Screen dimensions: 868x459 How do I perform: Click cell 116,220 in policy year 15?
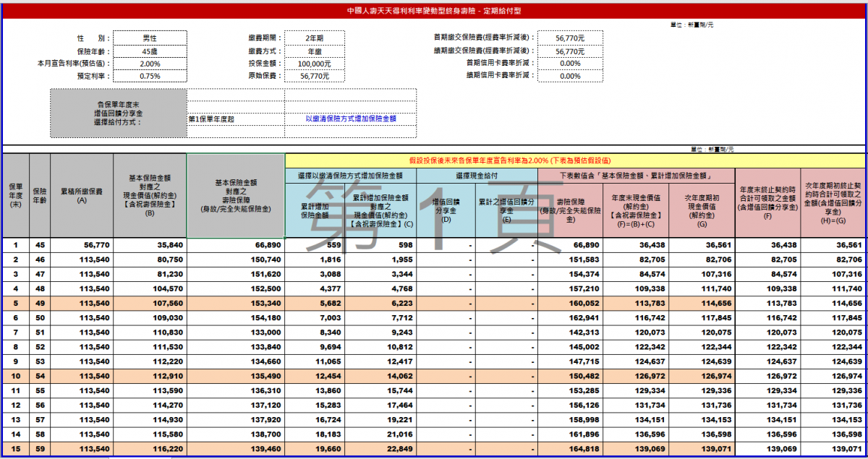coord(150,447)
